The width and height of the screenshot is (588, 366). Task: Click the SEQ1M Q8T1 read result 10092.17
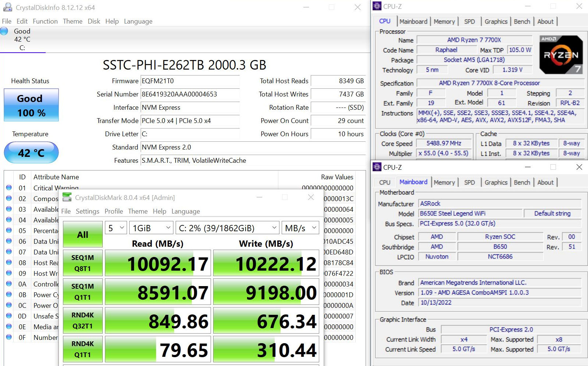158,263
